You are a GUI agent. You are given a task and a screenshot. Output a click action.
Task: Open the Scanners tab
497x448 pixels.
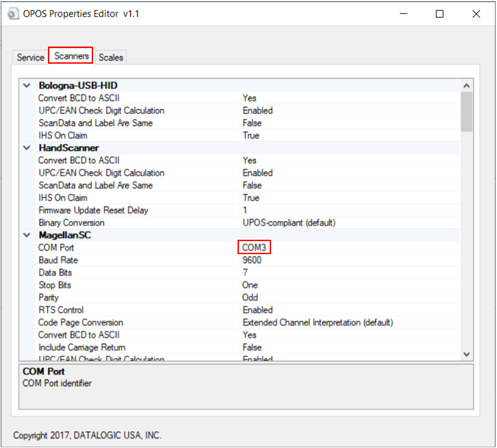point(71,56)
